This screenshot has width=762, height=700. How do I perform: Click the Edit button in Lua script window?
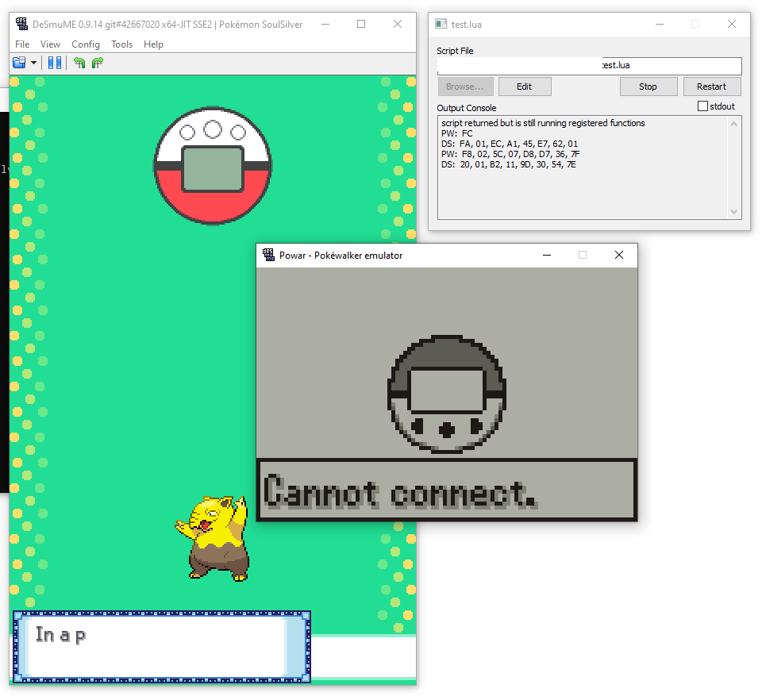tap(525, 87)
